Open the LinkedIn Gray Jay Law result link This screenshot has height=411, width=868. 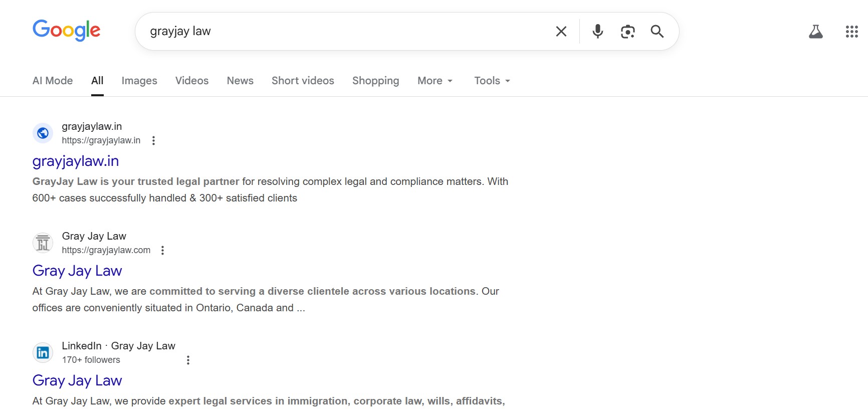pos(77,381)
